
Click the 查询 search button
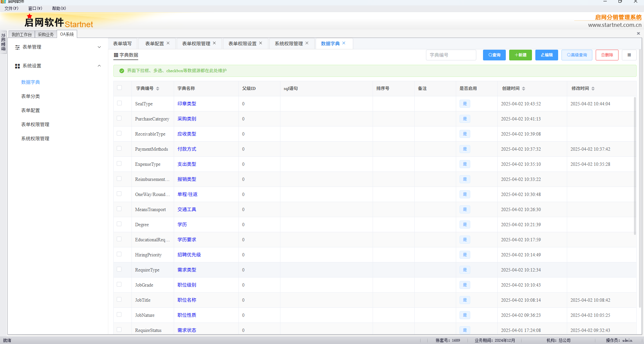494,55
